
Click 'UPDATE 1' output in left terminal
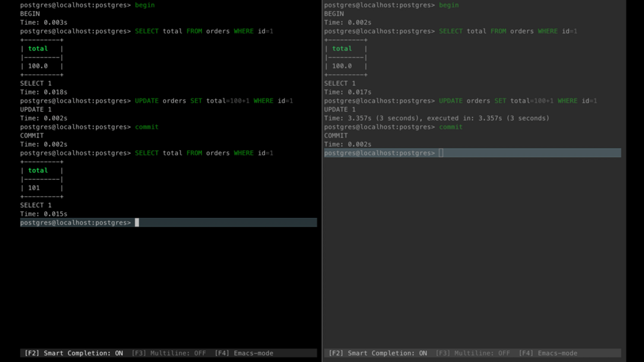pyautogui.click(x=36, y=109)
